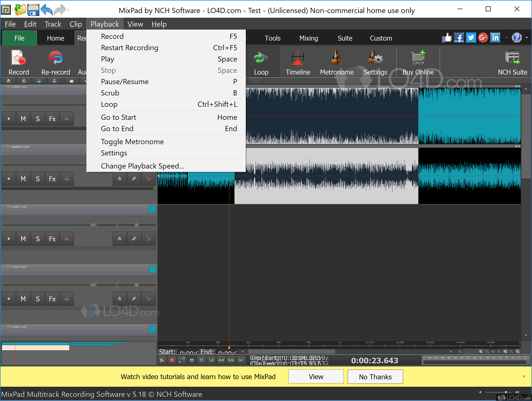Share MixPad via the Twitter icon
Image resolution: width=532 pixels, height=401 pixels.
pyautogui.click(x=471, y=37)
